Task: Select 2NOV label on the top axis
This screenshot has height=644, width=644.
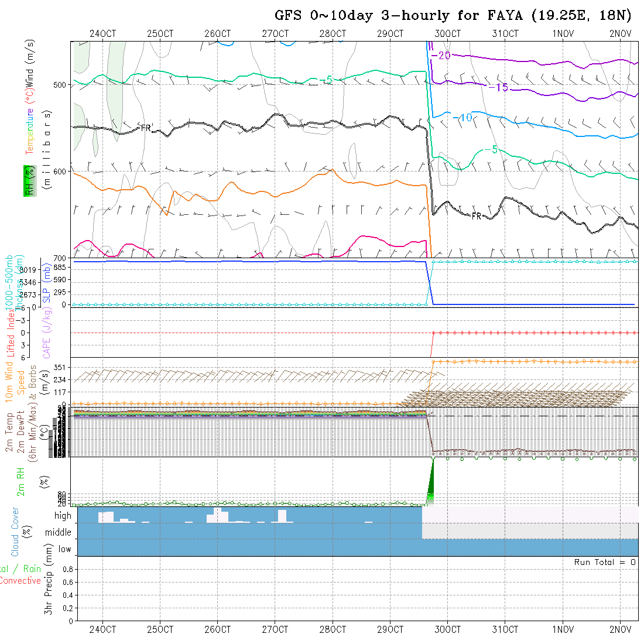Action: coord(620,34)
